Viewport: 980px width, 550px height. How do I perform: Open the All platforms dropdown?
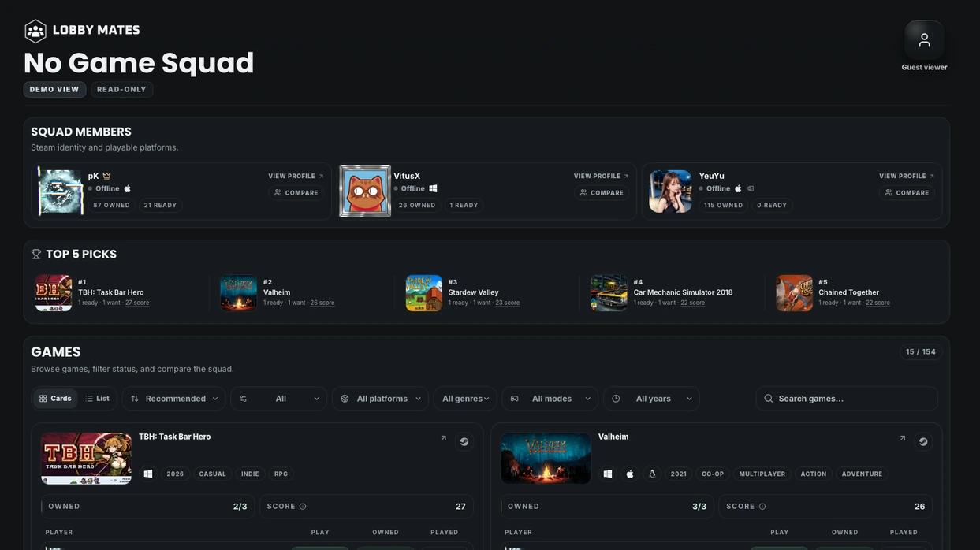381,399
